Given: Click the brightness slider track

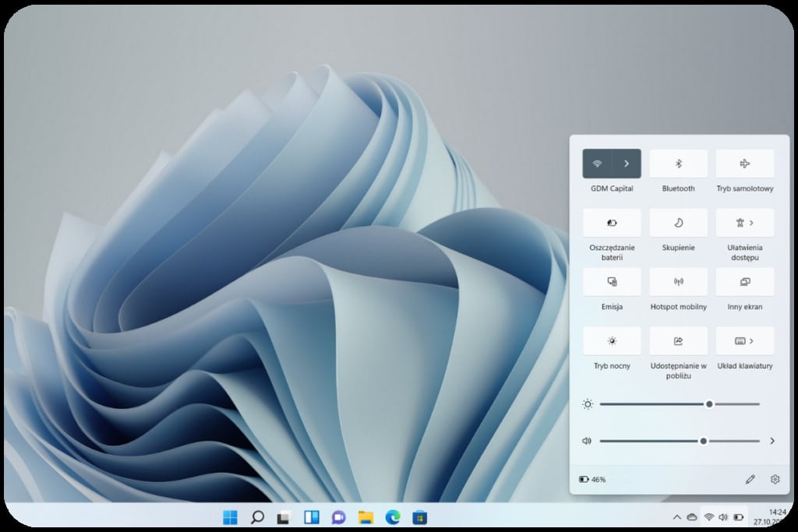Looking at the screenshot, I should coord(655,404).
